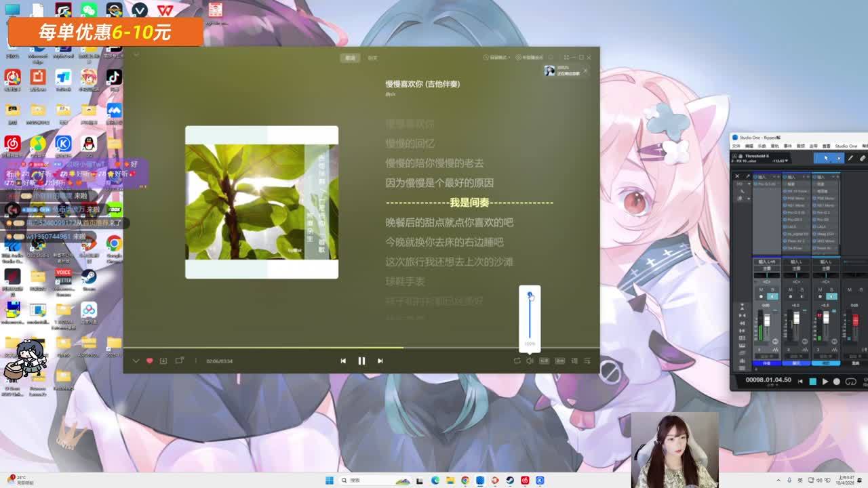Pause the song in the music player

tap(361, 361)
